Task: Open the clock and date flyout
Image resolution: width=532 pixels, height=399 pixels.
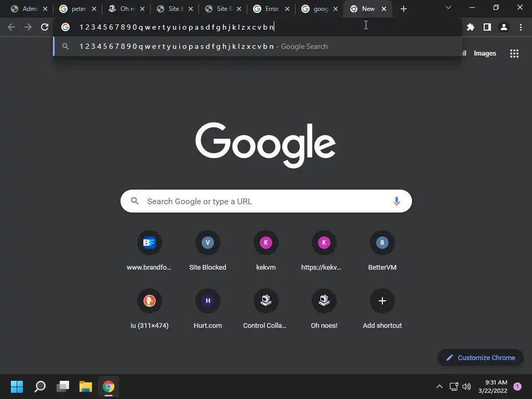Action: click(493, 387)
